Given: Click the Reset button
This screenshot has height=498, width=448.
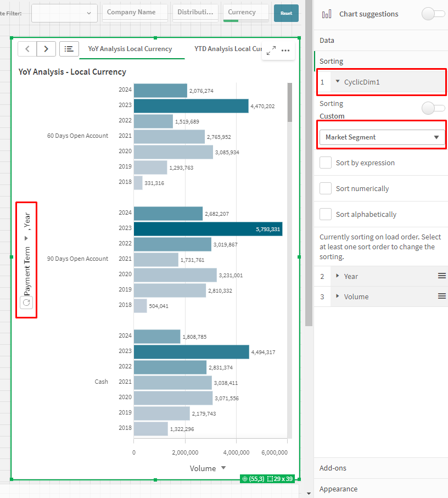Looking at the screenshot, I should pos(286,13).
